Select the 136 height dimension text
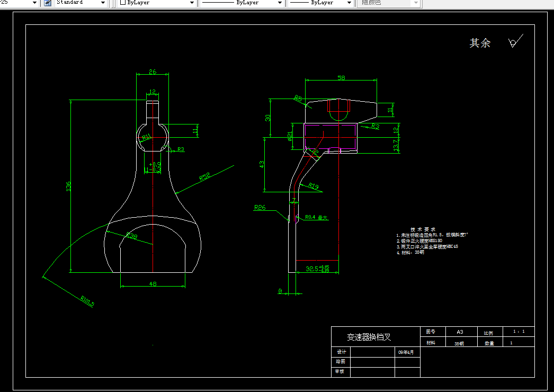This screenshot has height=392, width=554. (x=68, y=186)
